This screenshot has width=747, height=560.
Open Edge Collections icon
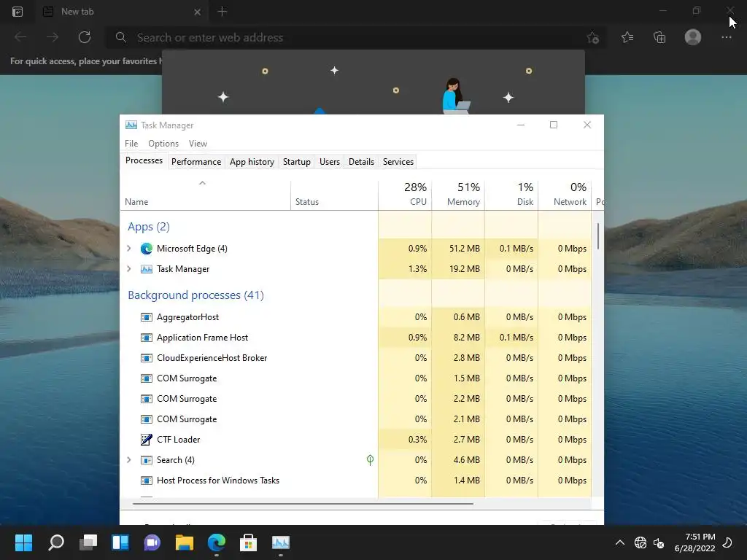(659, 37)
